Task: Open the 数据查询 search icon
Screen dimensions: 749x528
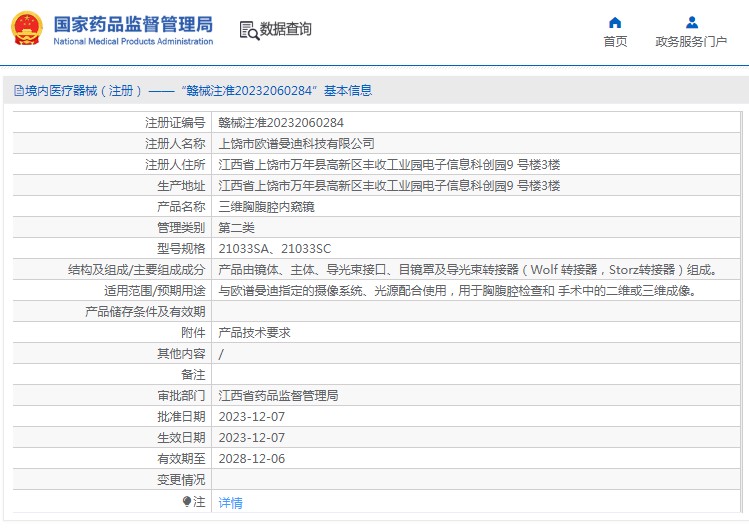Action: pyautogui.click(x=249, y=31)
